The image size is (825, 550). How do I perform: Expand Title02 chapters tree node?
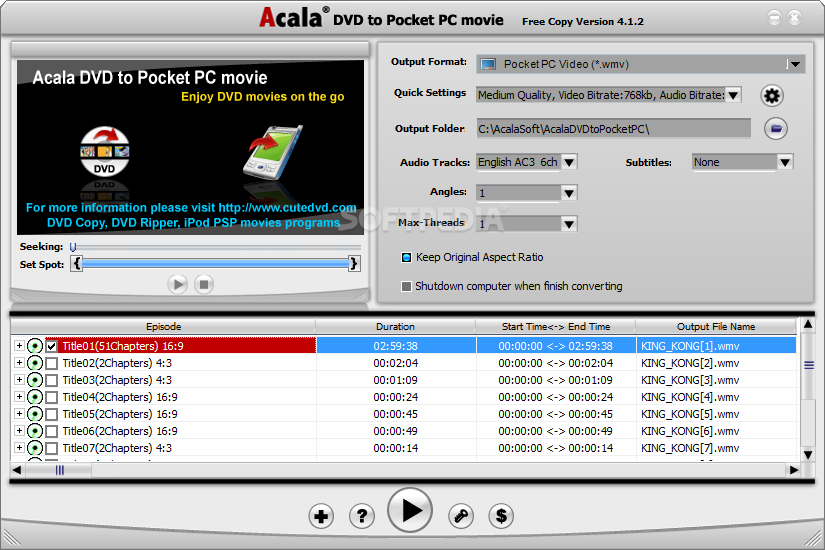19,363
